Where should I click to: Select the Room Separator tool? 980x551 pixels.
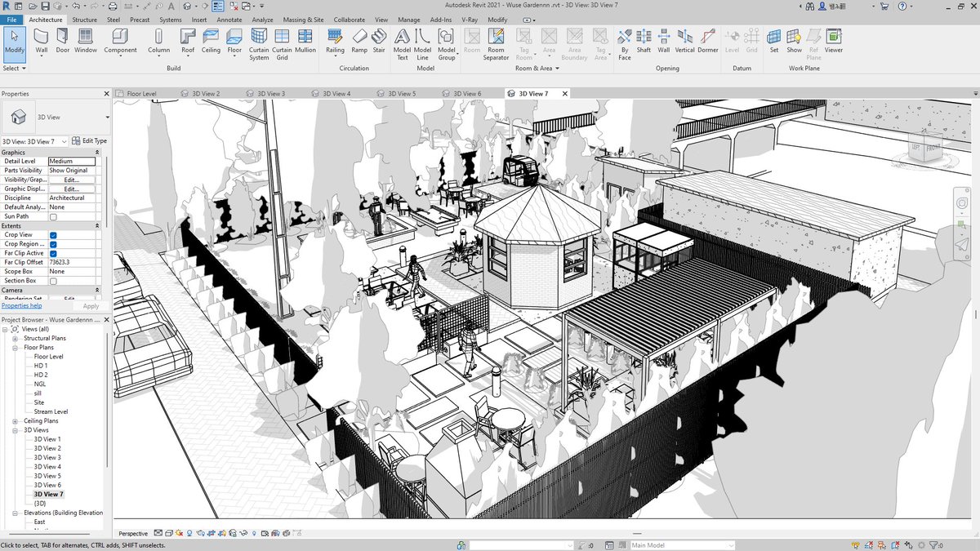[496, 45]
